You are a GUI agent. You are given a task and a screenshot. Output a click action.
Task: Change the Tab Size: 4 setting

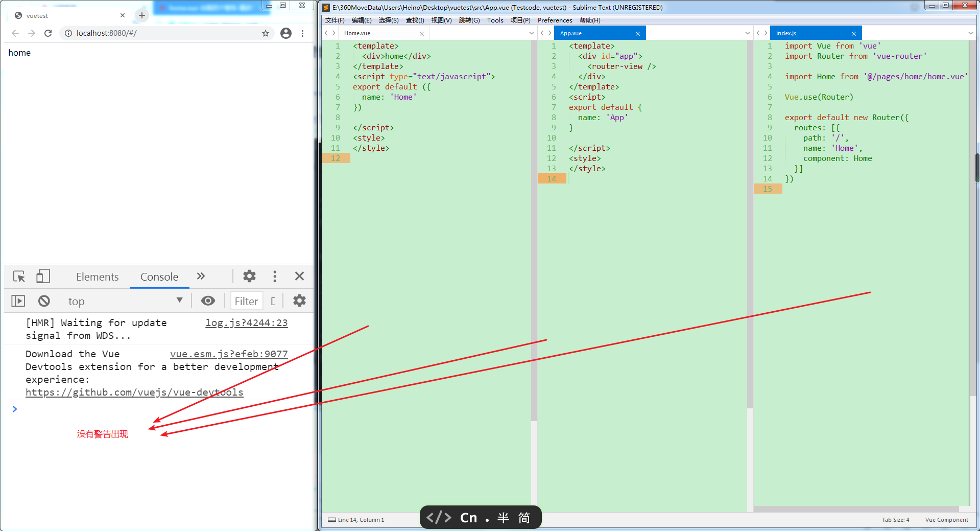click(896, 520)
